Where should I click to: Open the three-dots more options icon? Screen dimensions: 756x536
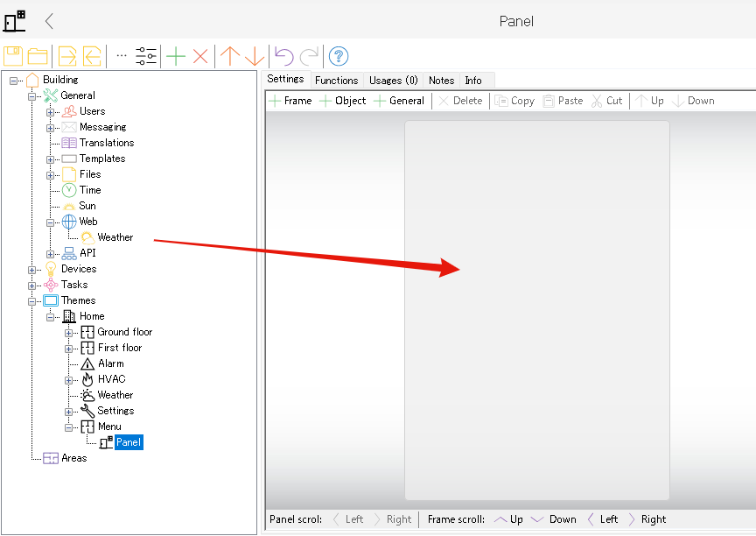tap(122, 55)
